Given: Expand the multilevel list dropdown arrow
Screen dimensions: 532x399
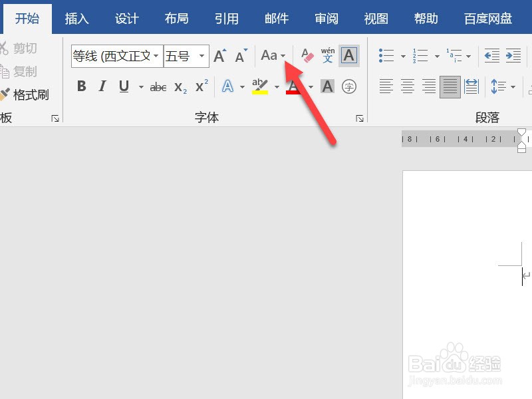Looking at the screenshot, I should tap(468, 57).
